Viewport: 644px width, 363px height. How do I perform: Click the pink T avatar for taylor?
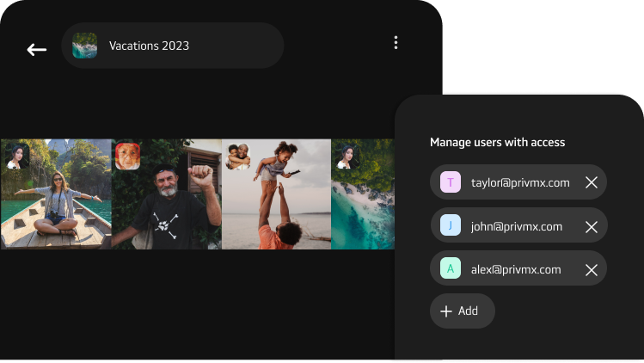451,182
